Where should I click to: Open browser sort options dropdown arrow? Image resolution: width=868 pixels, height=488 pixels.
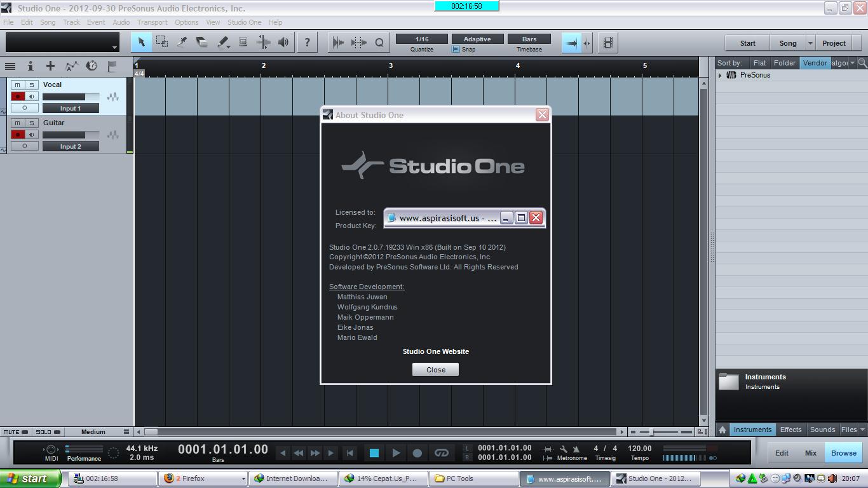tap(852, 63)
